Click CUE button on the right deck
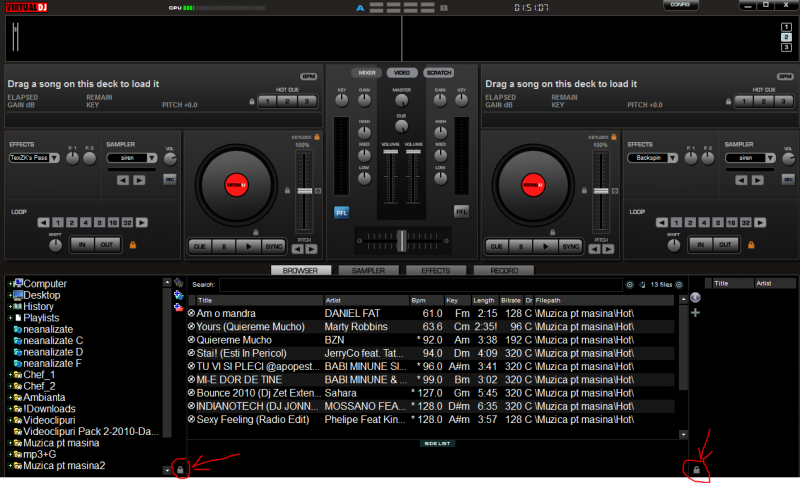Viewport: 800px width, 483px height. point(496,246)
